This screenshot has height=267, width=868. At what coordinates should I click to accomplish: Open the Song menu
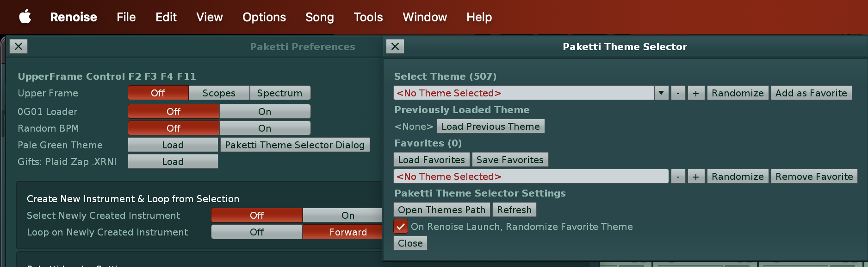[319, 17]
